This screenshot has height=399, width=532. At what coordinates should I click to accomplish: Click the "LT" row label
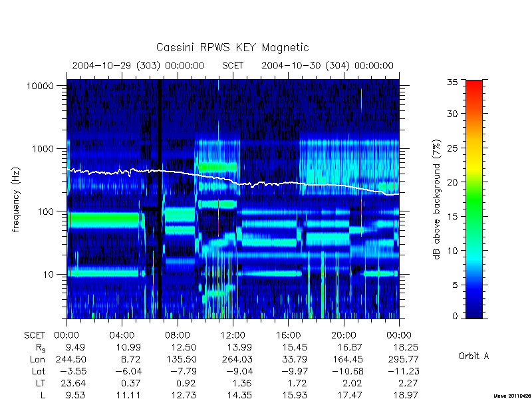[x=41, y=384]
